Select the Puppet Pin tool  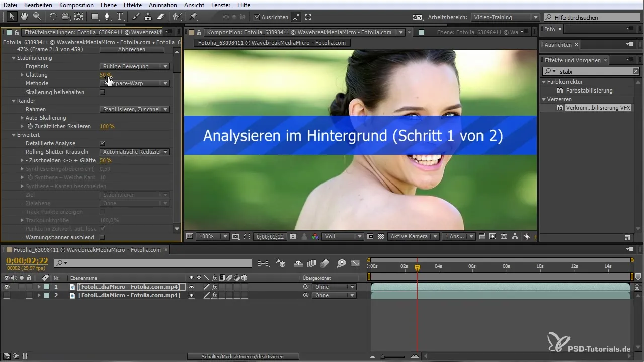pyautogui.click(x=194, y=17)
